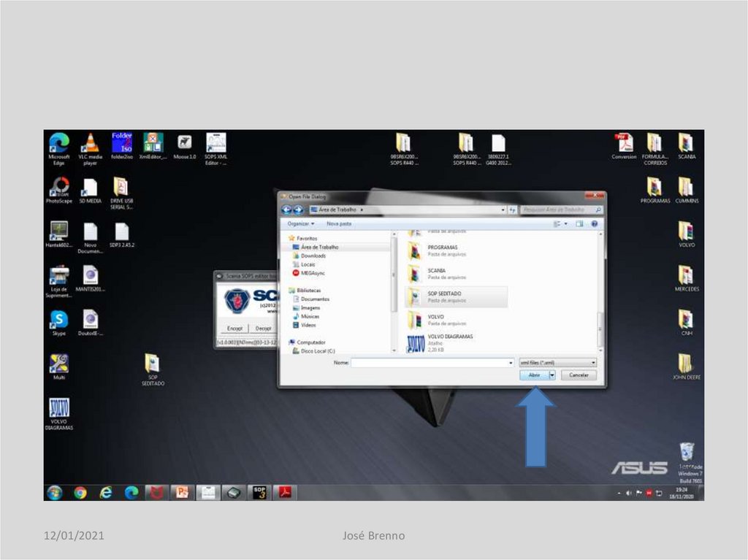
Task: Select the SOPS XML Editor desktop icon
Action: tap(216, 149)
